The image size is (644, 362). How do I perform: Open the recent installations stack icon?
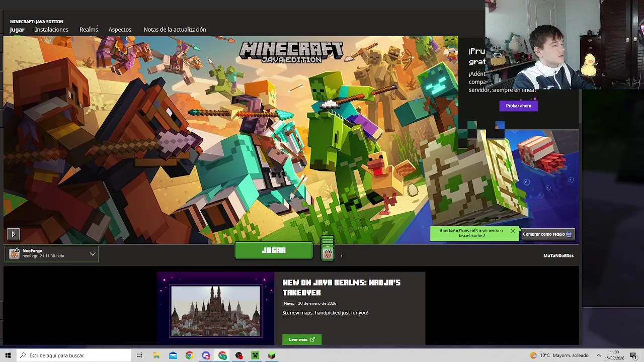tap(328, 248)
